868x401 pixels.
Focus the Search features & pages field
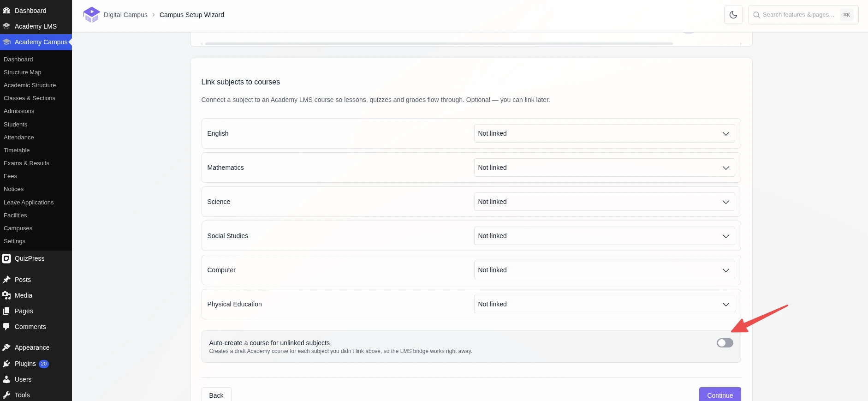click(x=803, y=15)
